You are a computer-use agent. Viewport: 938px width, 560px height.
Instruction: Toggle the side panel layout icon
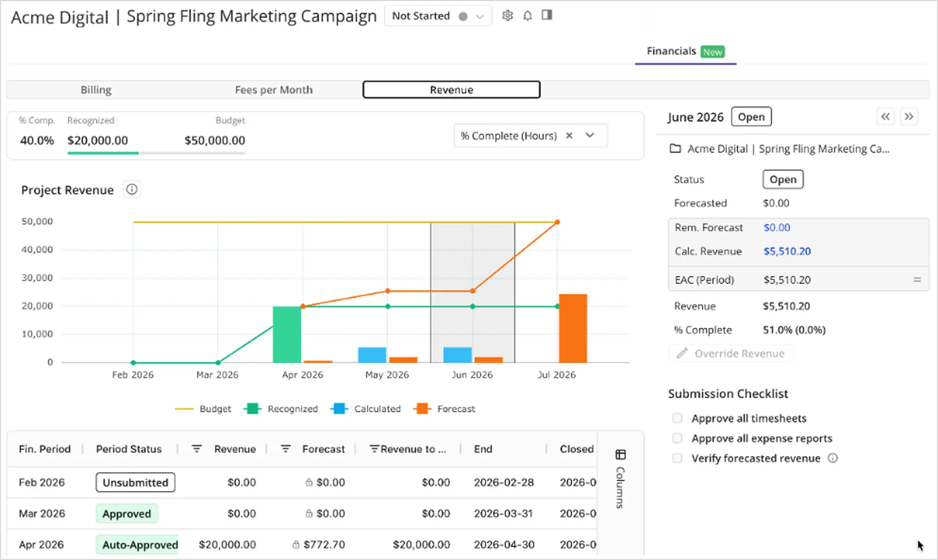coord(547,15)
